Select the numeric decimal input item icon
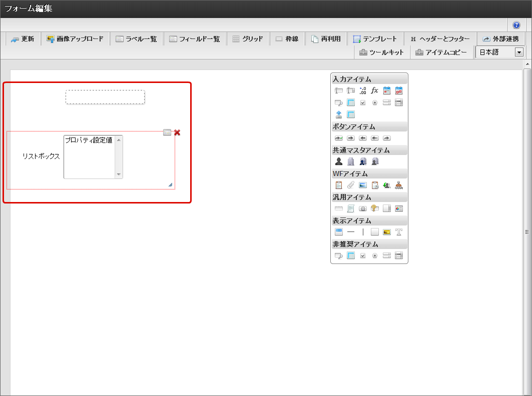Image resolution: width=532 pixels, height=396 pixels. (x=363, y=90)
